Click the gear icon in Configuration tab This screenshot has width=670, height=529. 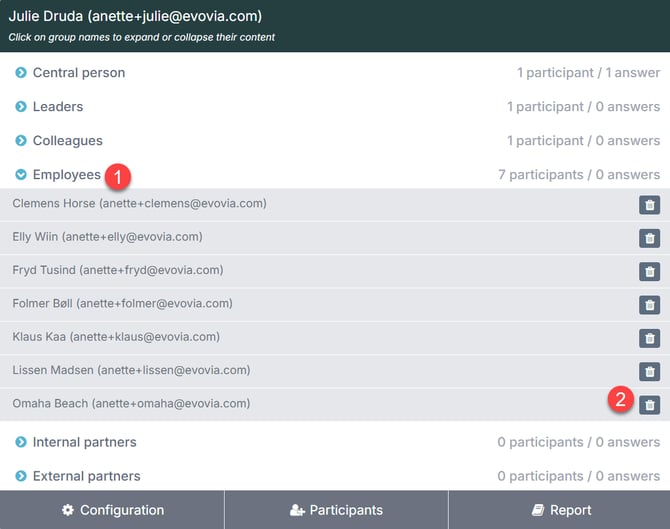coord(68,510)
